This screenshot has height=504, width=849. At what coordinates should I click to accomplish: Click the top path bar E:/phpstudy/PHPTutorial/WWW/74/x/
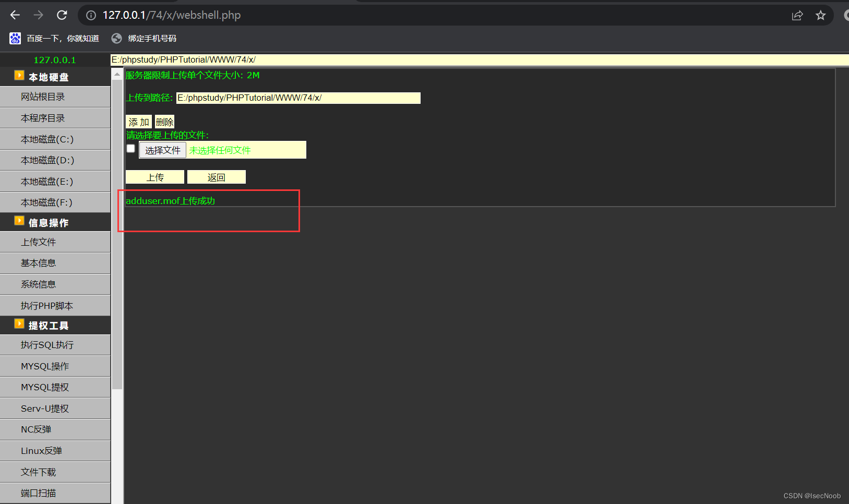point(480,59)
